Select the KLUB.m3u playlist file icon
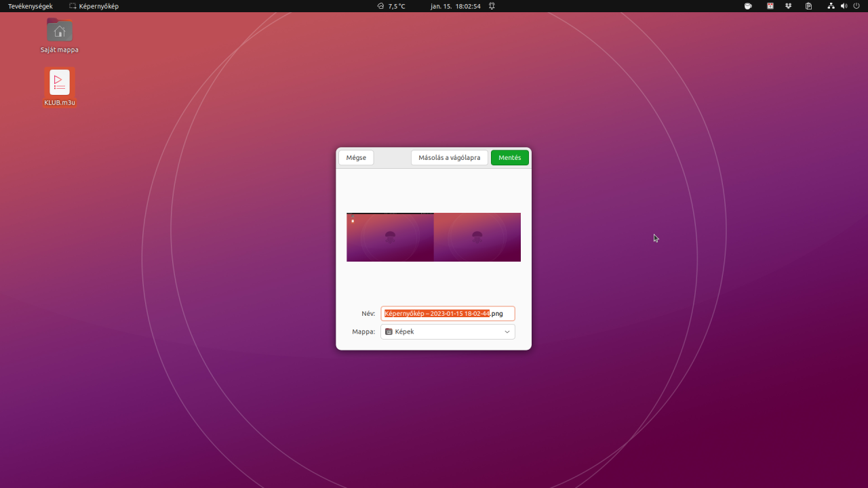This screenshot has width=868, height=488. click(x=60, y=82)
